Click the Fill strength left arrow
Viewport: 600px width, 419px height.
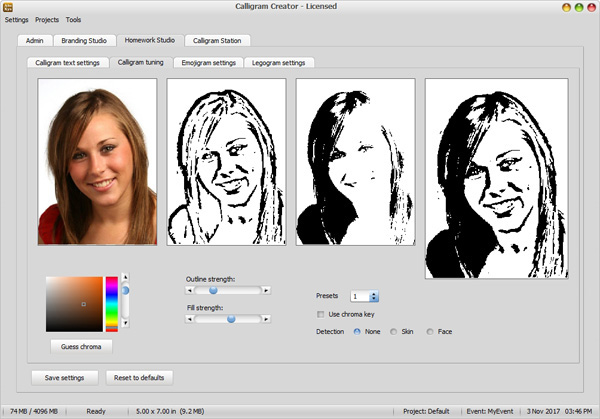pyautogui.click(x=189, y=319)
